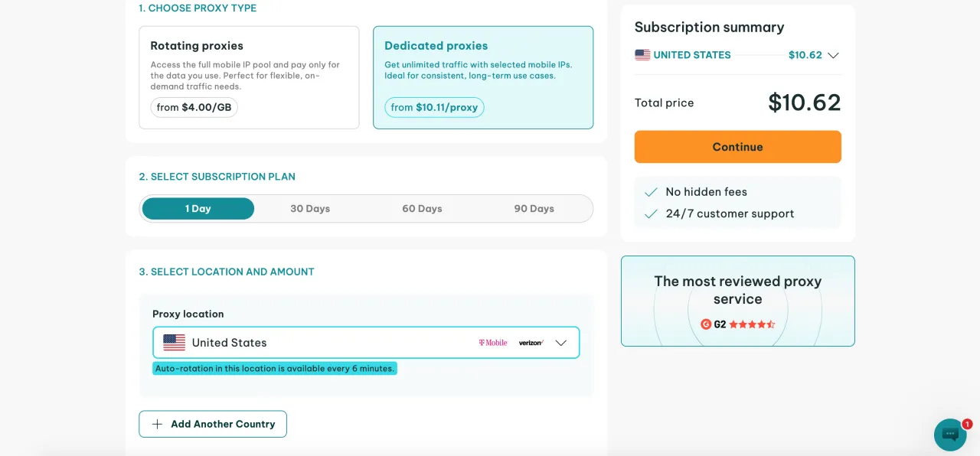This screenshot has width=980, height=456.
Task: Switch to the 30 Days plan
Action: coord(310,209)
